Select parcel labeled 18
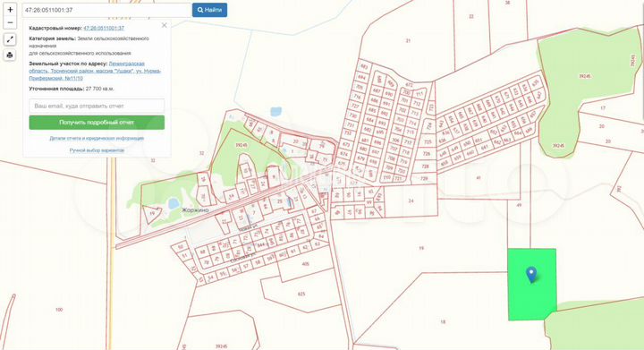This screenshot has width=644, height=350. pyautogui.click(x=443, y=322)
